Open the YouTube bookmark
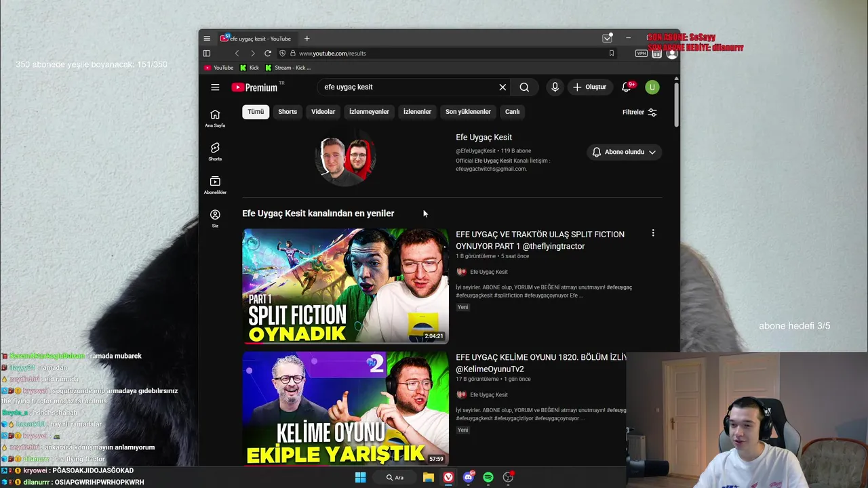The width and height of the screenshot is (868, 488). click(x=219, y=68)
